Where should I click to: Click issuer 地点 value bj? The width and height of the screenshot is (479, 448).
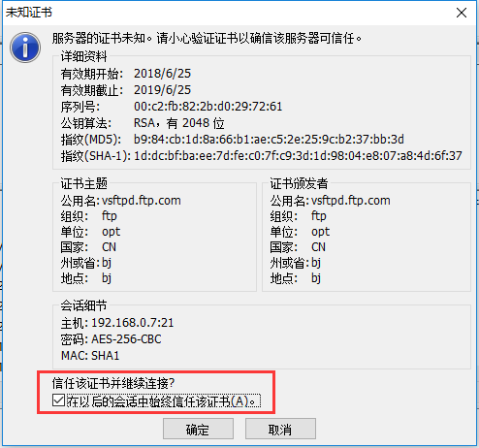pos(316,278)
